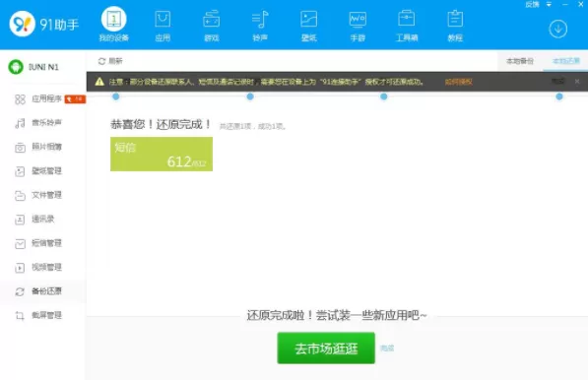Image resolution: width=588 pixels, height=380 pixels.
Task: Select the IUNI N1 Android device
Action: [33, 67]
